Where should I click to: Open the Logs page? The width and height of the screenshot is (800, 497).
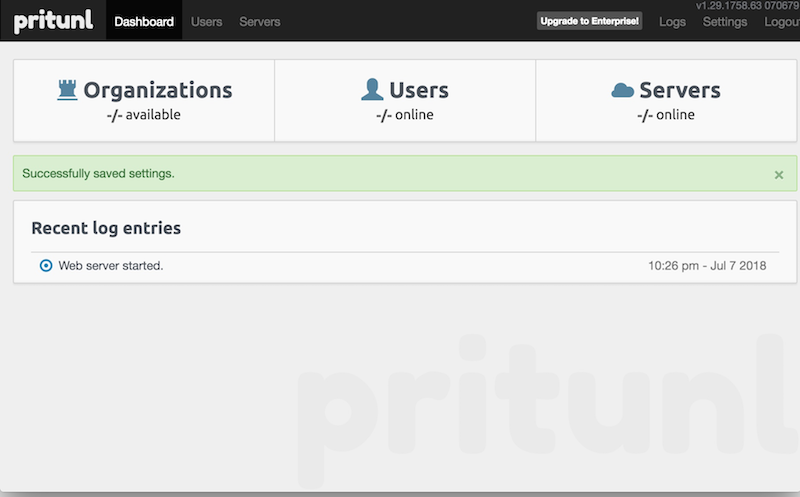click(672, 21)
